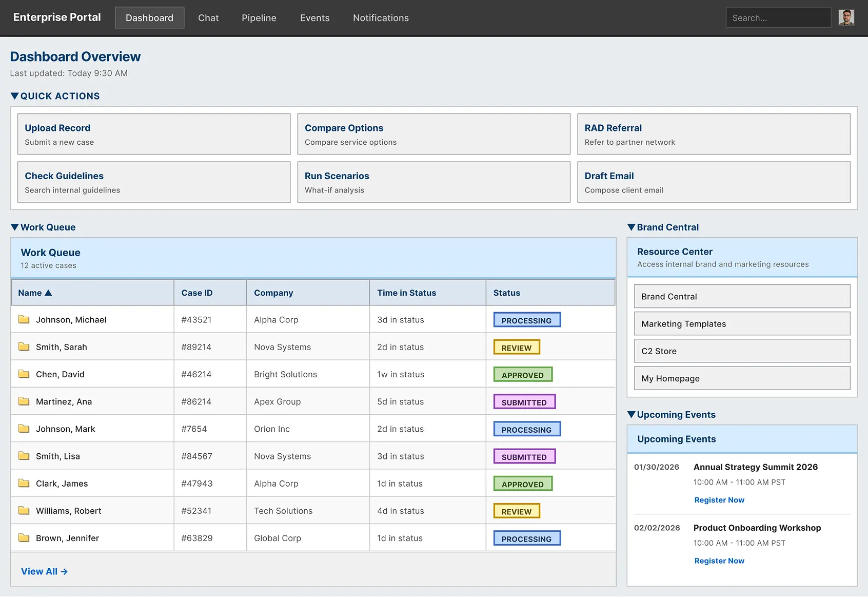
Task: Click the folder icon beside Martinez, Ana
Action: coord(24,401)
